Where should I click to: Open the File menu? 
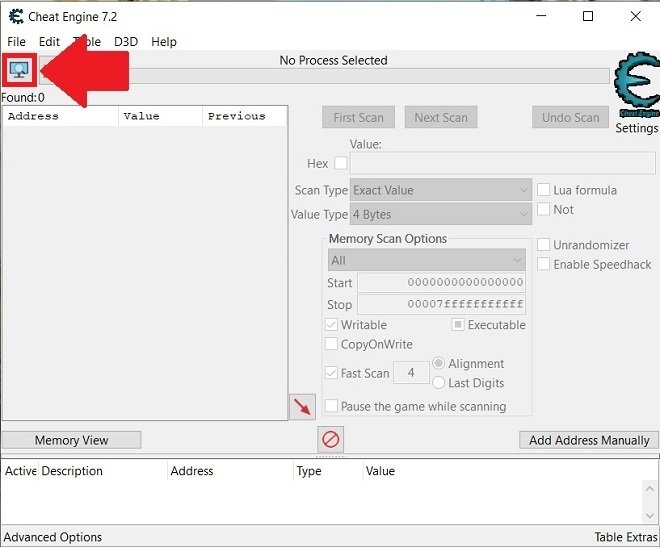[x=16, y=42]
